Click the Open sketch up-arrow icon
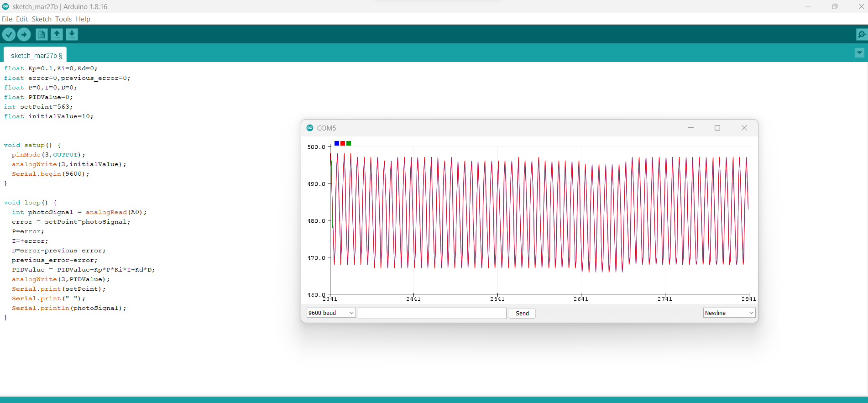This screenshot has width=868, height=403. [x=57, y=35]
